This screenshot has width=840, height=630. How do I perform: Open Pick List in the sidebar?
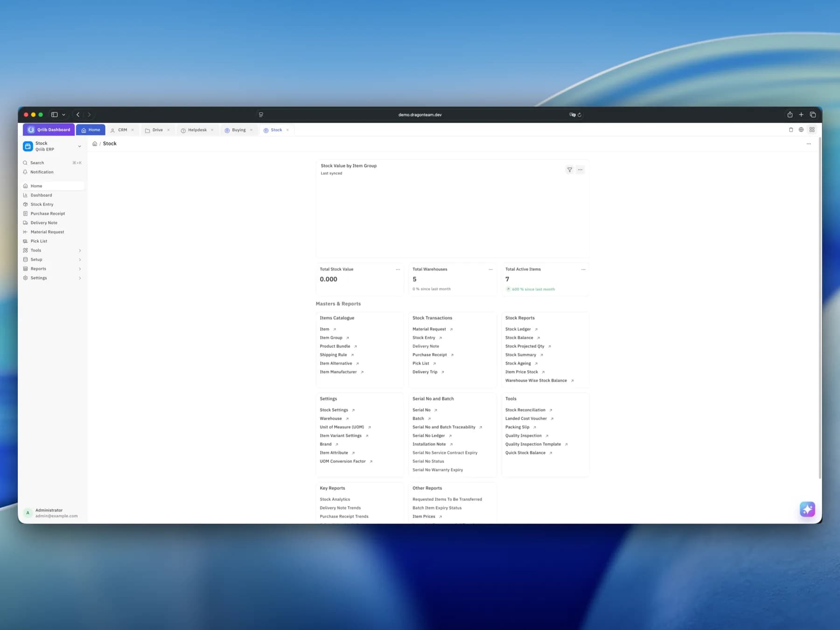pos(52,241)
